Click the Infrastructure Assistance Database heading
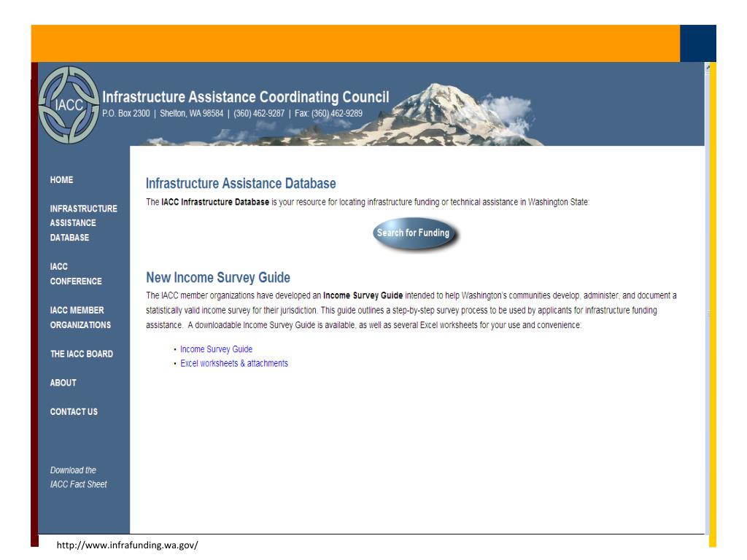This screenshot has width=747, height=560. [241, 183]
